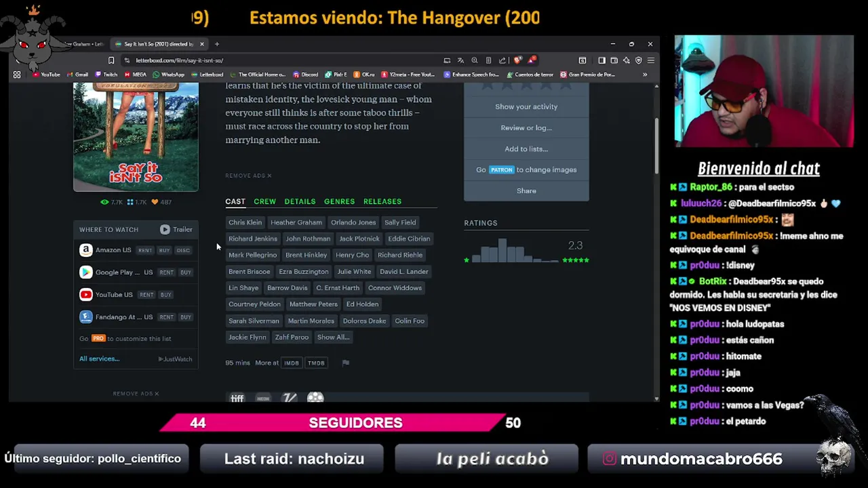Open the Gmail bookmark
The width and height of the screenshot is (868, 488).
(77, 75)
